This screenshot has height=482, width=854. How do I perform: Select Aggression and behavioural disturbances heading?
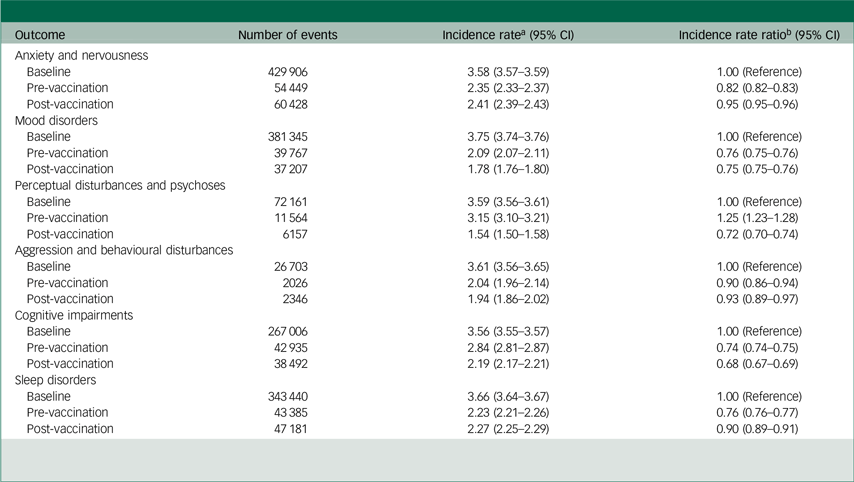point(124,249)
